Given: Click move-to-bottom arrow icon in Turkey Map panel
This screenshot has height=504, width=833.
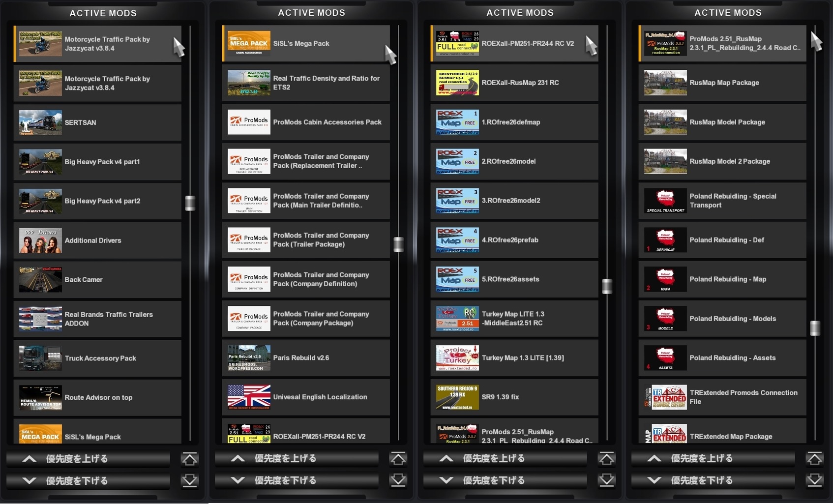Looking at the screenshot, I should coord(607,480).
